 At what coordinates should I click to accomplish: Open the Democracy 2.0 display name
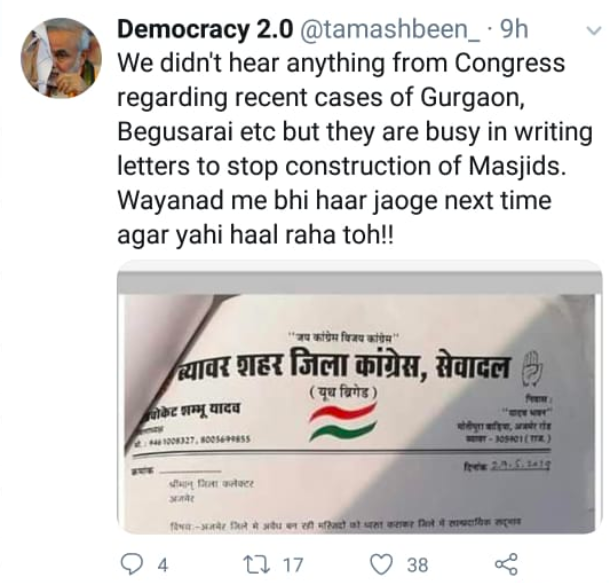click(205, 30)
